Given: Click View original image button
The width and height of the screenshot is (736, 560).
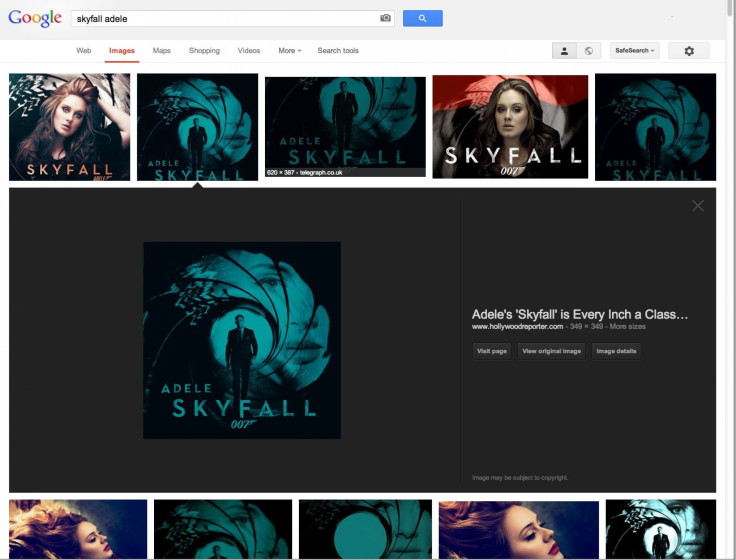Looking at the screenshot, I should [x=552, y=351].
